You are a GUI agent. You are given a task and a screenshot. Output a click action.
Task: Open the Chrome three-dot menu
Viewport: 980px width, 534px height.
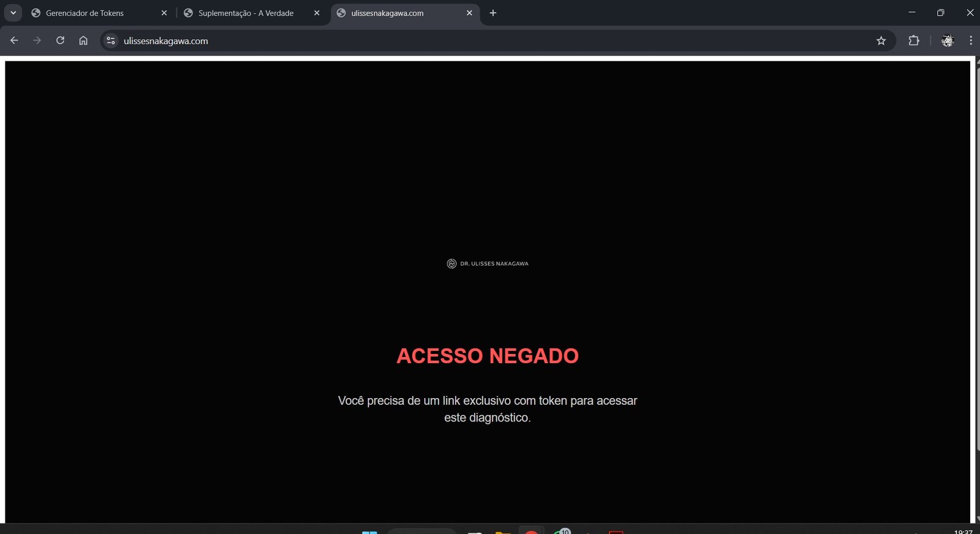tap(971, 40)
